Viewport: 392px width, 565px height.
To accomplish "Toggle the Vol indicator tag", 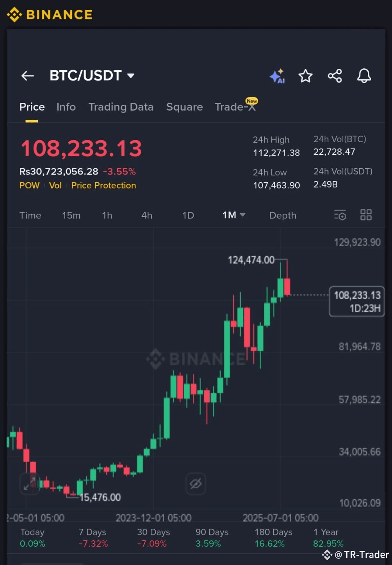I will (x=55, y=186).
